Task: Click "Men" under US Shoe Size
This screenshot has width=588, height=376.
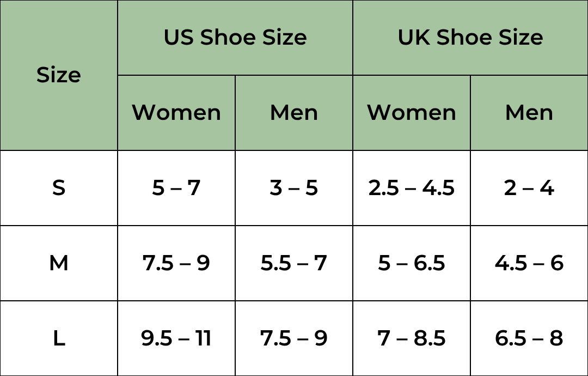Action: click(x=294, y=113)
